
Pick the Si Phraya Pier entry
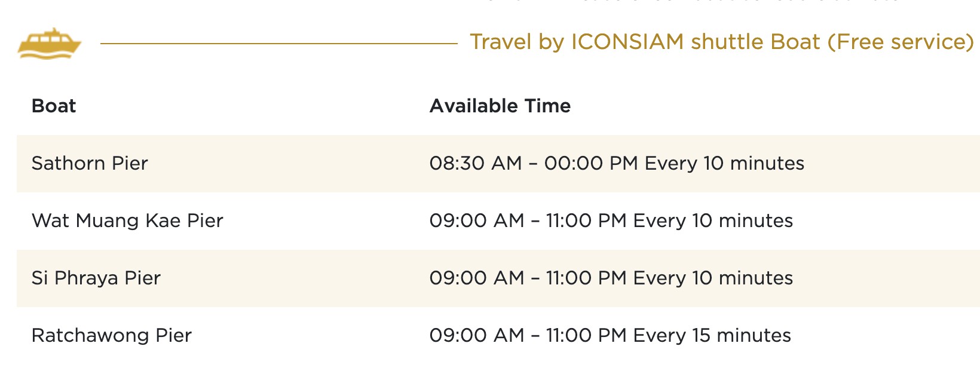[x=96, y=278]
